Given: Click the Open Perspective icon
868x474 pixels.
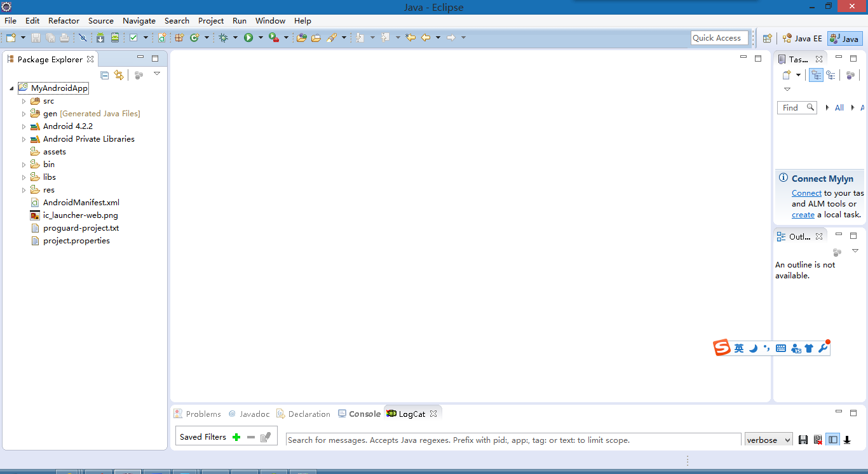Looking at the screenshot, I should 767,38.
